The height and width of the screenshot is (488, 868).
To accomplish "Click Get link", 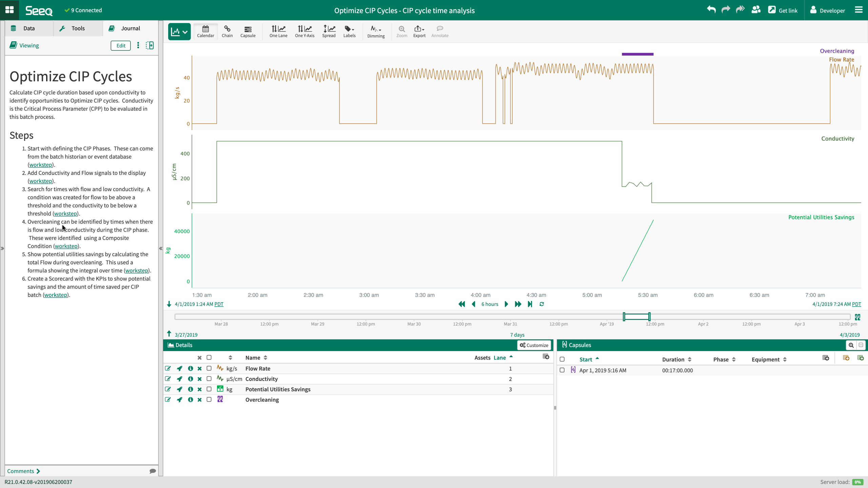I will click(783, 10).
